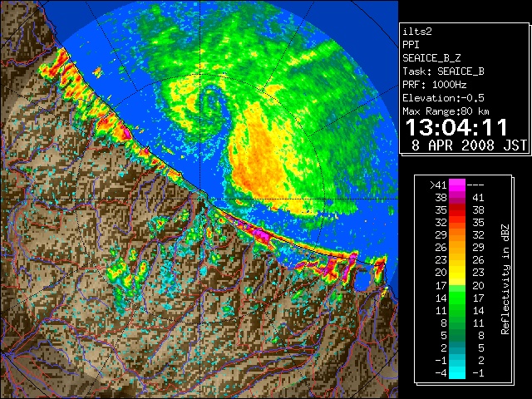Click the 'ilts2' radar name text
Viewport: 532px width, 399px height.
tap(417, 32)
